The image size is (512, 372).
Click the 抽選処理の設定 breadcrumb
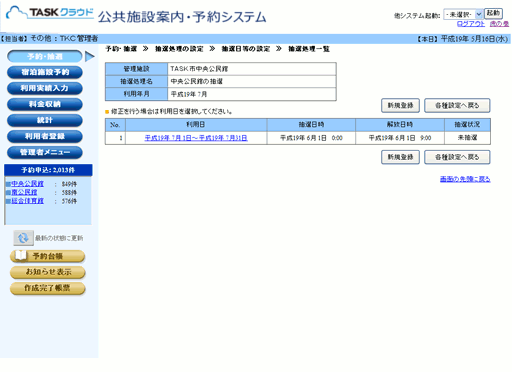click(x=179, y=49)
